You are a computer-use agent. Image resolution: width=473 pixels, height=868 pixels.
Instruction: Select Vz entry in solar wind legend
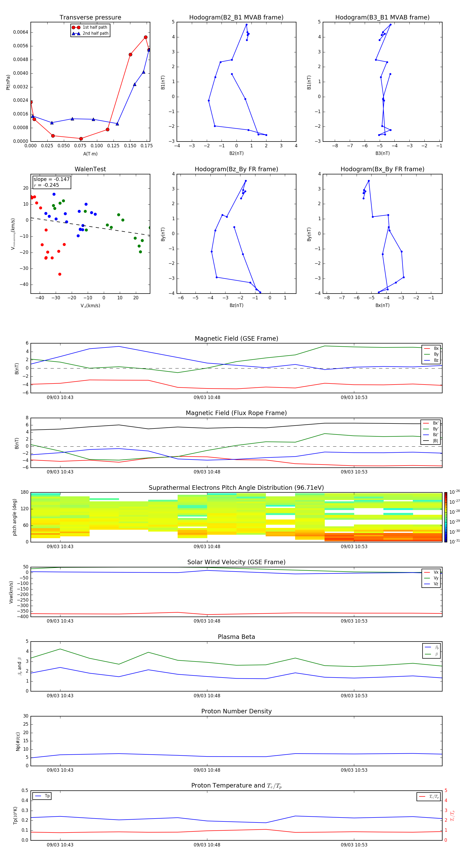[431, 584]
